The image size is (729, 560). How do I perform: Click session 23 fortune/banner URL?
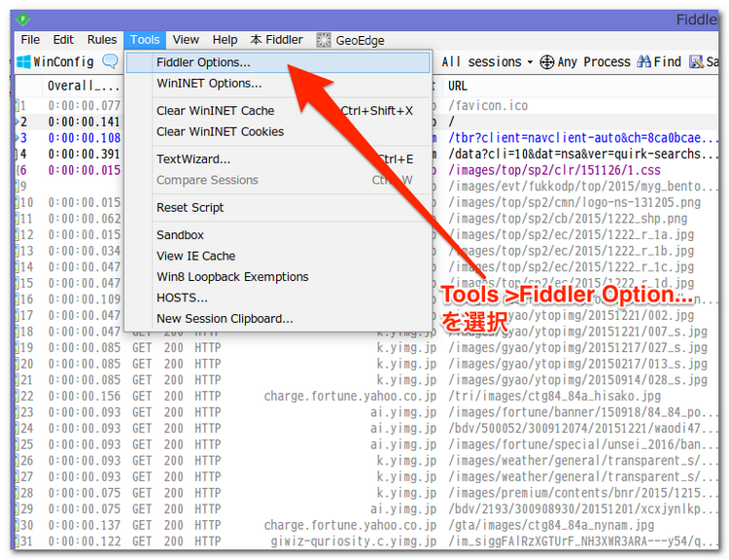point(583,412)
